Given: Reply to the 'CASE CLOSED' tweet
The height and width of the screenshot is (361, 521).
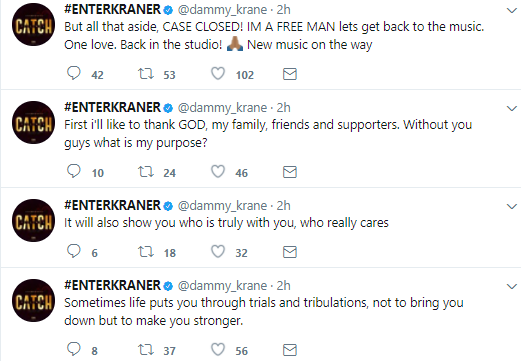Looking at the screenshot, I should [x=74, y=73].
